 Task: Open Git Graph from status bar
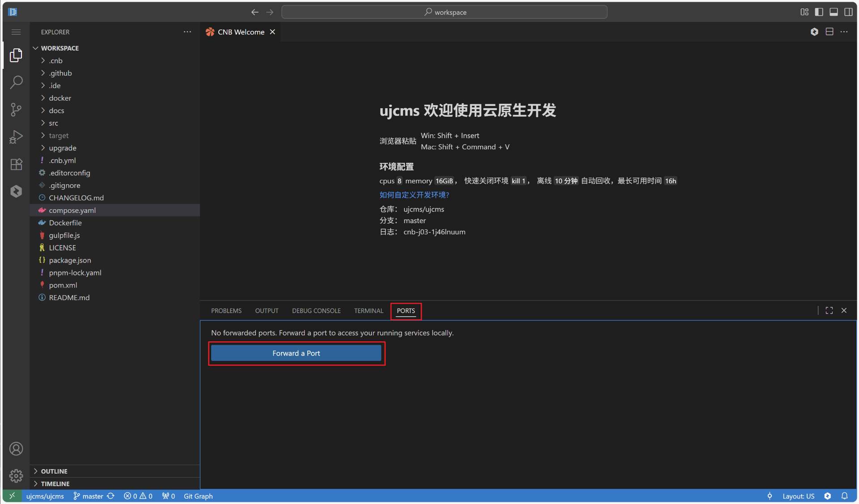pyautogui.click(x=198, y=496)
